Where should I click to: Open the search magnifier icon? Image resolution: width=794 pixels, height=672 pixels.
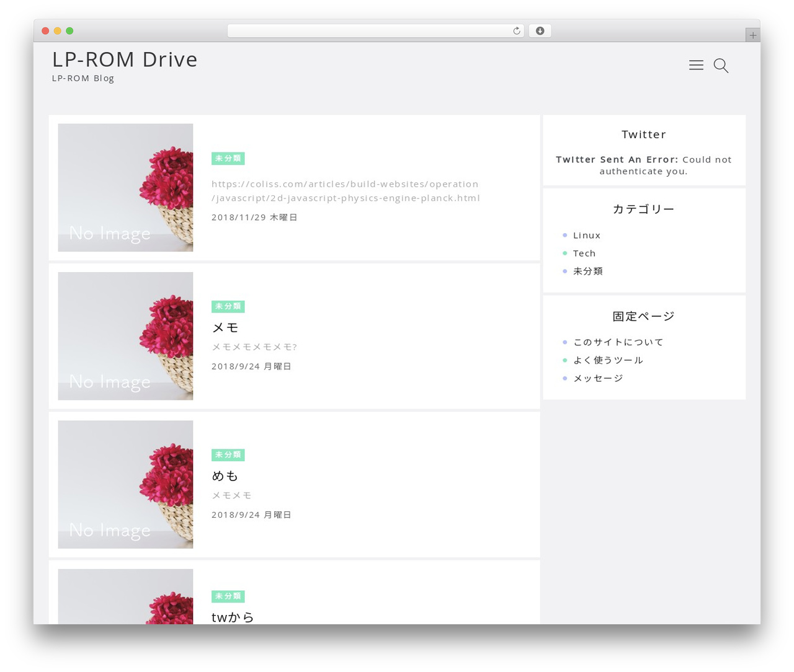(x=721, y=66)
